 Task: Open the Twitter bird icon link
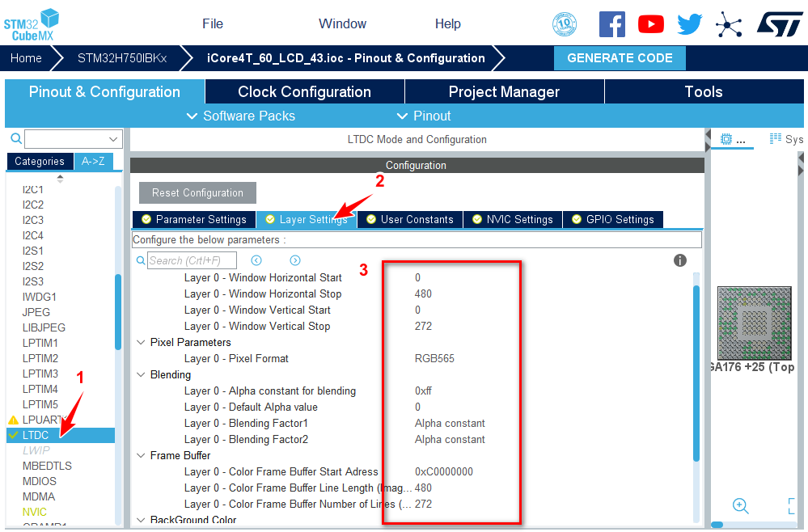pyautogui.click(x=689, y=24)
